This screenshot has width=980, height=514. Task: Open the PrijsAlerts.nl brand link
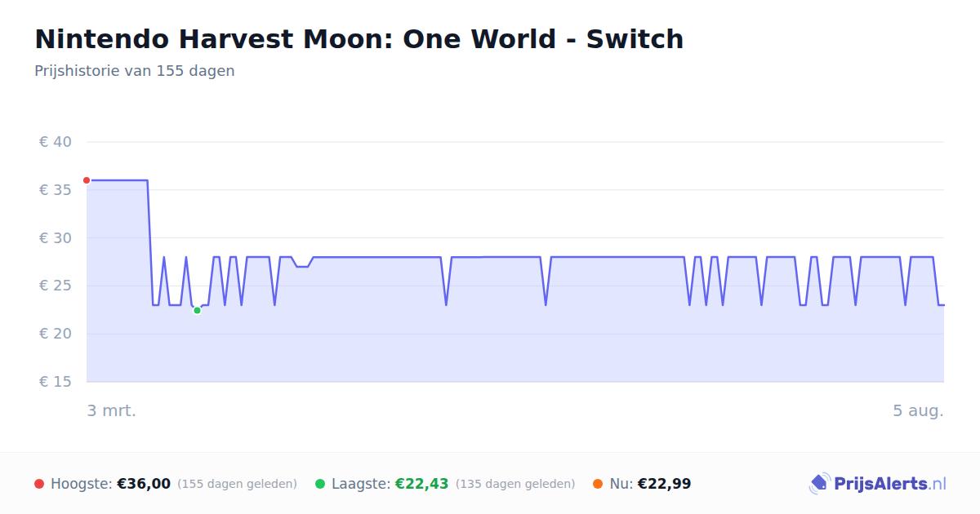[x=878, y=484]
